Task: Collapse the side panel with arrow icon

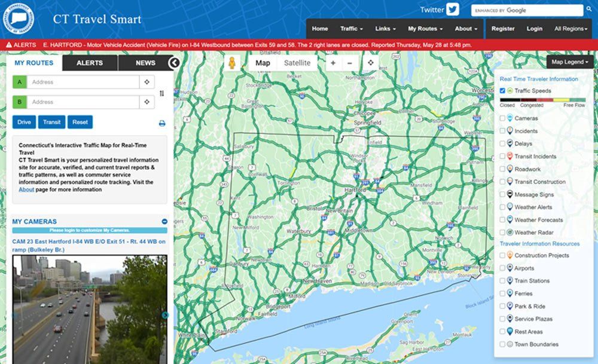Action: pyautogui.click(x=174, y=63)
